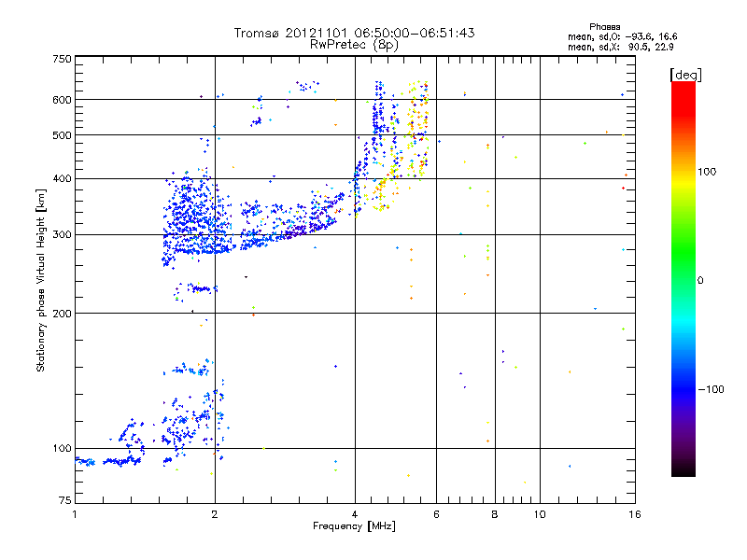The image size is (747, 560).
Task: Click the 'Phases' heading text
Action: click(x=604, y=27)
